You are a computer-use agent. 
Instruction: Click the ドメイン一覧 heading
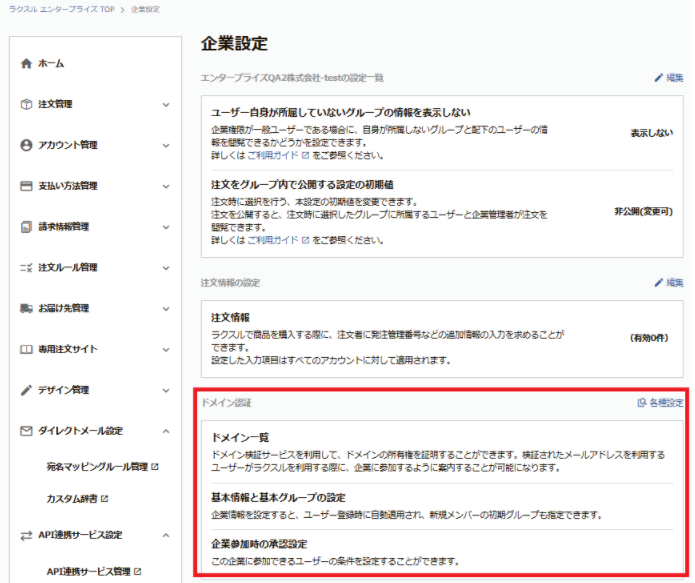click(x=240, y=438)
